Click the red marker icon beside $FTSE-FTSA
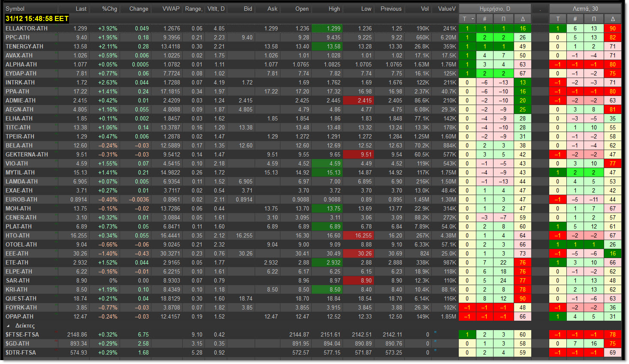The height and width of the screenshot is (364, 629). coord(56,331)
